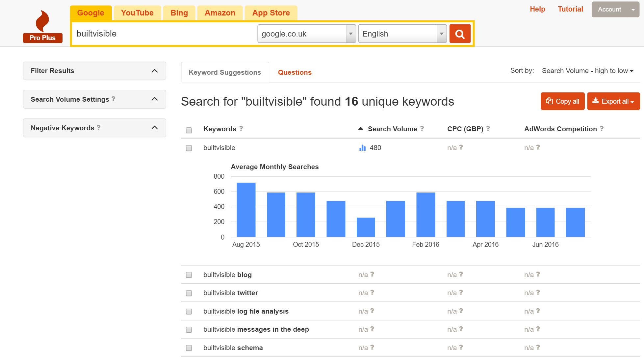The image size is (644, 358).
Task: Open the Account dropdown menu
Action: 615,10
